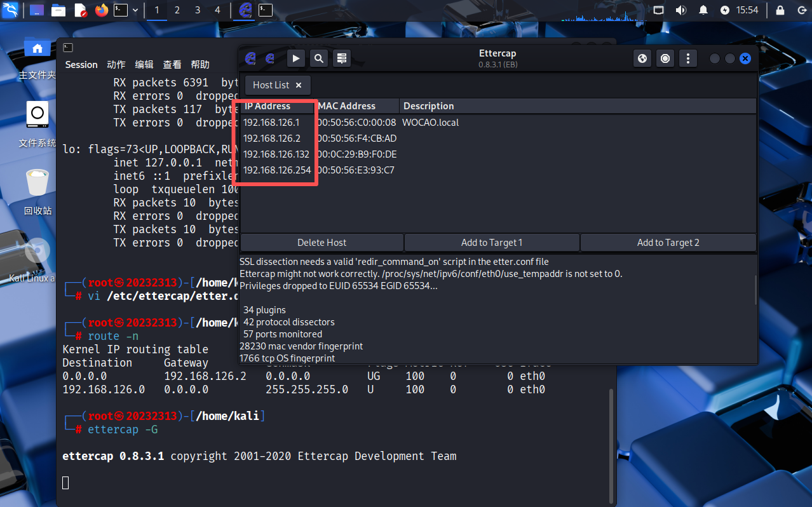Screen dimensions: 812x507
Task: Sort hosts by the MAC Address column header
Action: (x=357, y=106)
